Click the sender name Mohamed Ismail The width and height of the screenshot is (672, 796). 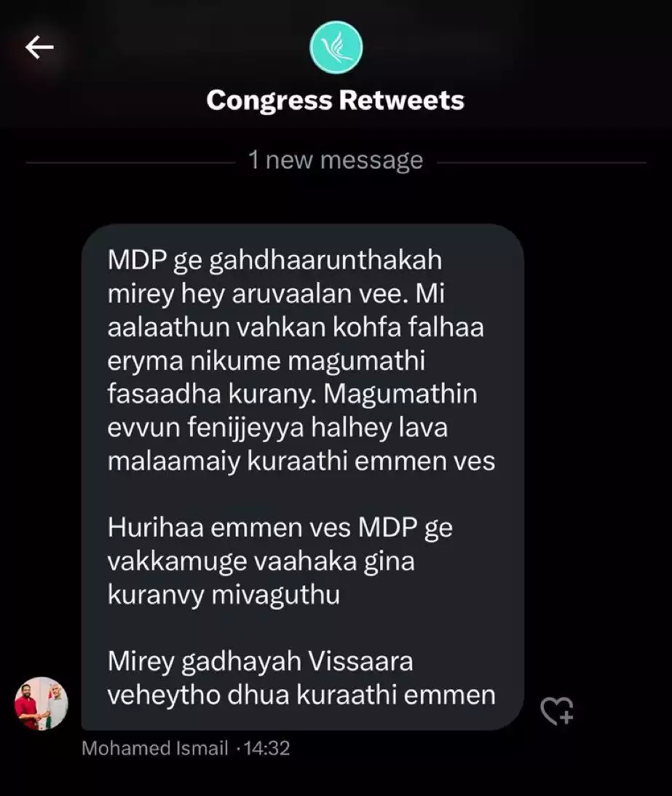click(x=155, y=748)
